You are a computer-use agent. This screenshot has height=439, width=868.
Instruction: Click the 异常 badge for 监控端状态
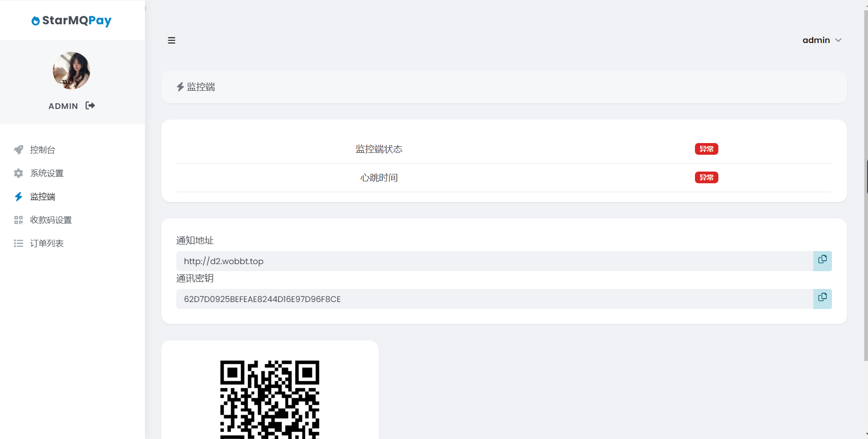tap(706, 149)
